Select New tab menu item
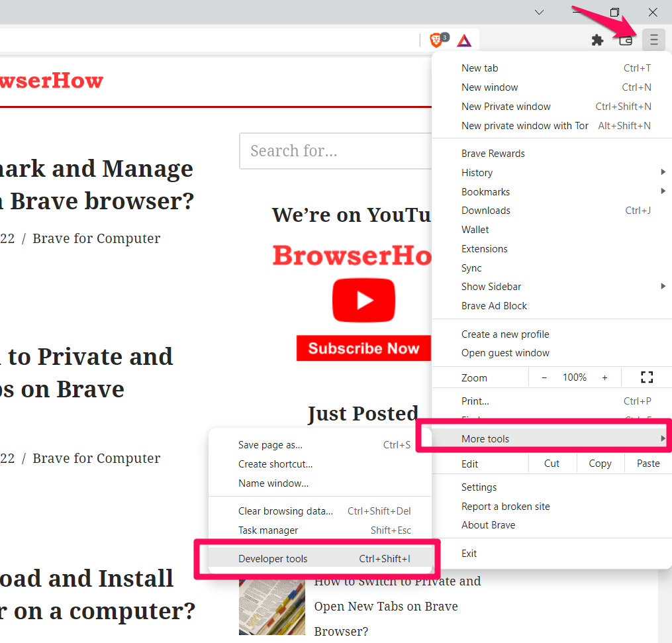Image resolution: width=672 pixels, height=643 pixels. tap(552, 68)
